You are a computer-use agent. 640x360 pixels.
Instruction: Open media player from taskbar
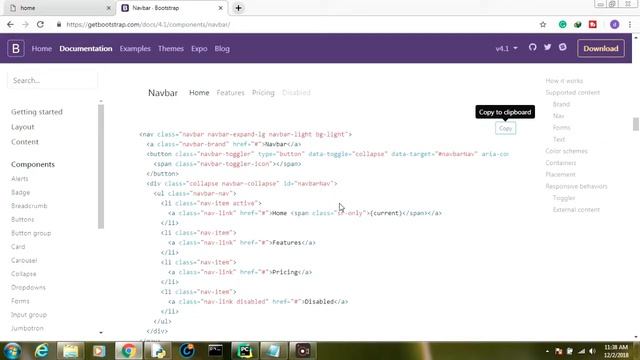pyautogui.click(x=99, y=351)
